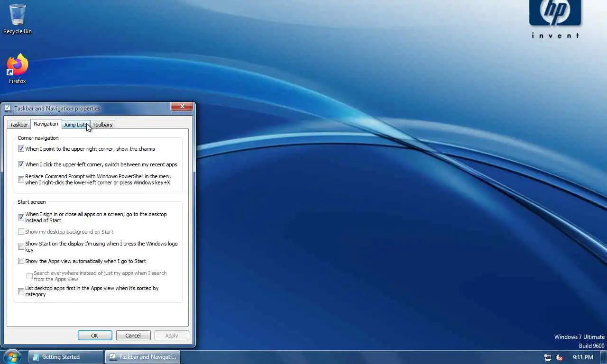Click the Windows 7 Ultimate watermark text
The width and height of the screenshot is (607, 364).
click(579, 337)
